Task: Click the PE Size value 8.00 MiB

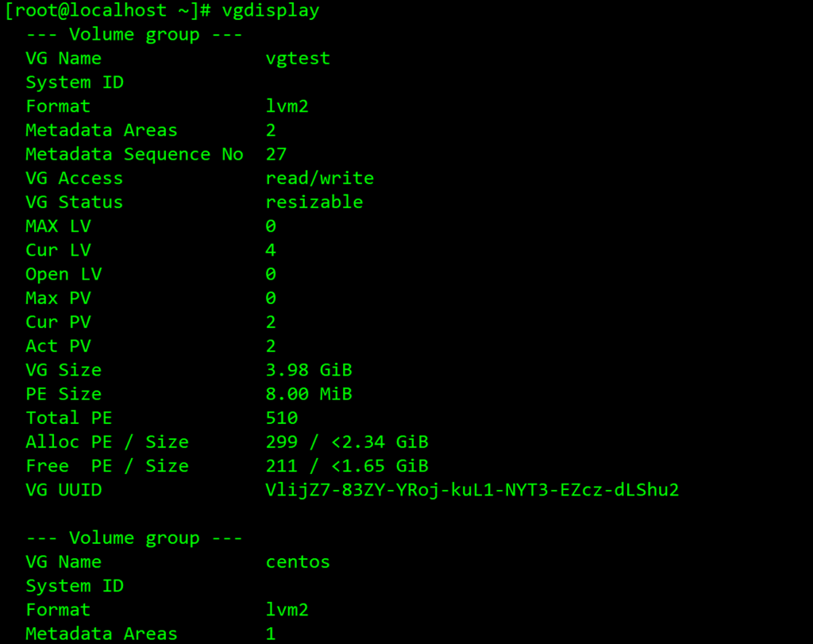Action: [309, 394]
